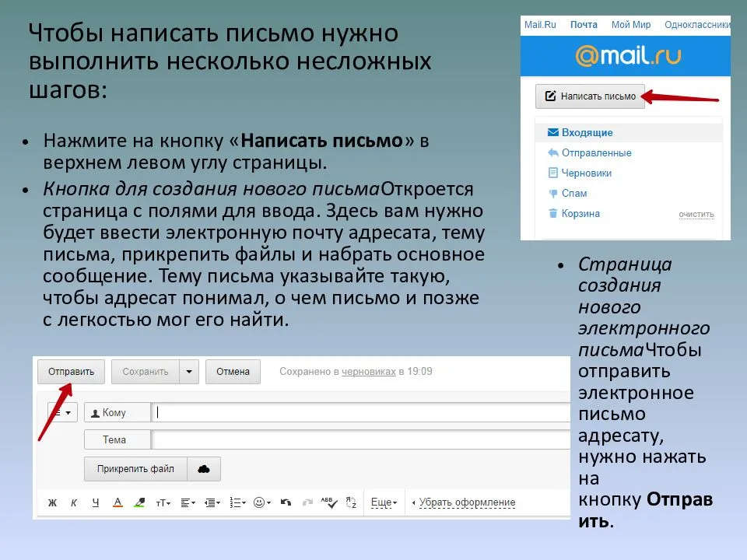Click the очистить link next to Корзина

[696, 215]
